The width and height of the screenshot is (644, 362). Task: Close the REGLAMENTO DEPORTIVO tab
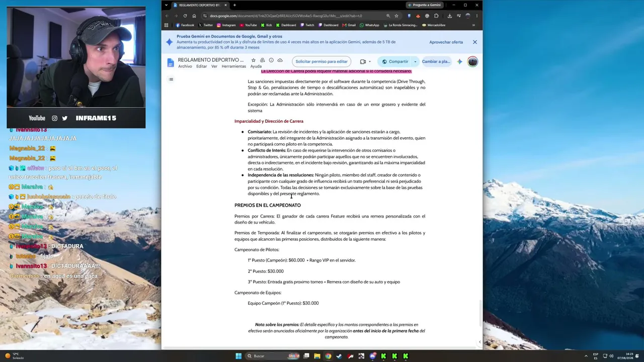click(x=225, y=5)
